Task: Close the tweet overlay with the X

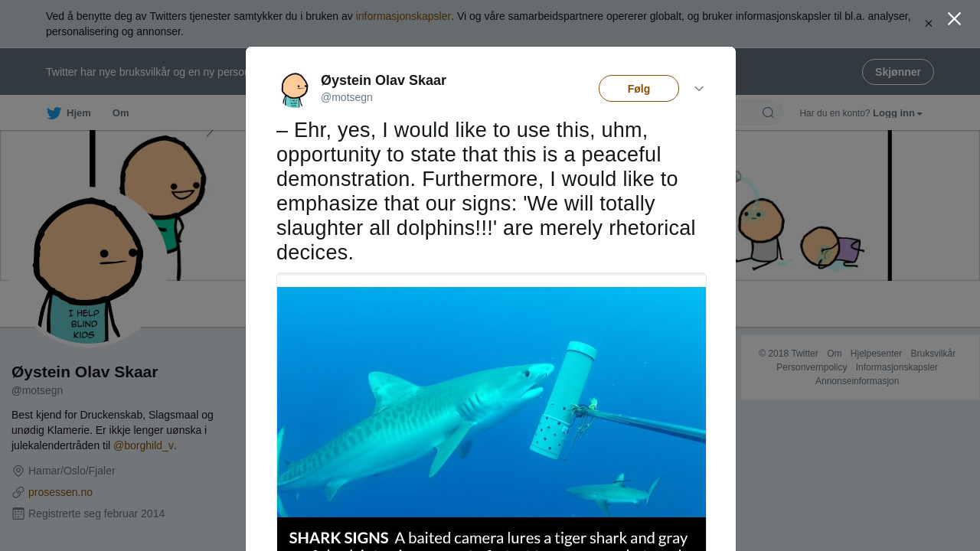Action: pos(954,19)
